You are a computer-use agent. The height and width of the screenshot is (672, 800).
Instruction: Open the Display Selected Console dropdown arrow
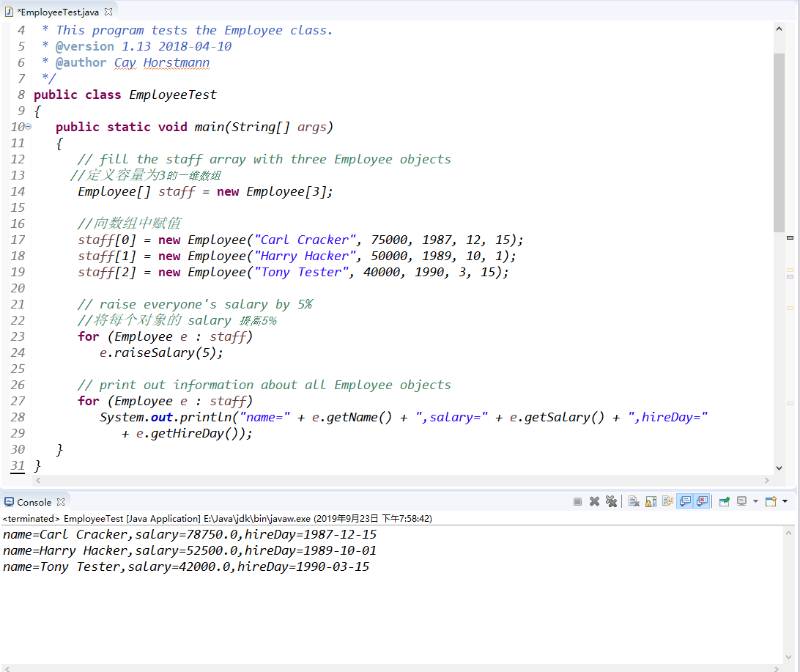755,501
